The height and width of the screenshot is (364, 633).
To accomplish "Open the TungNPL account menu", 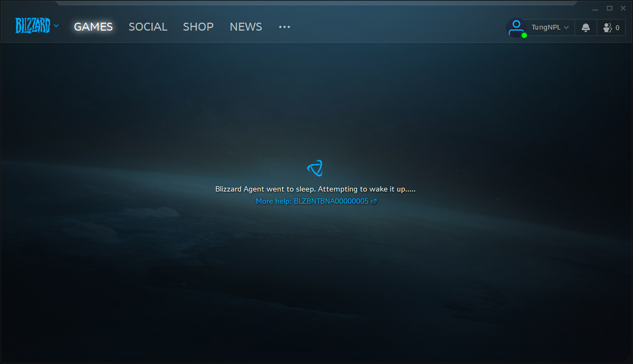I will click(546, 27).
